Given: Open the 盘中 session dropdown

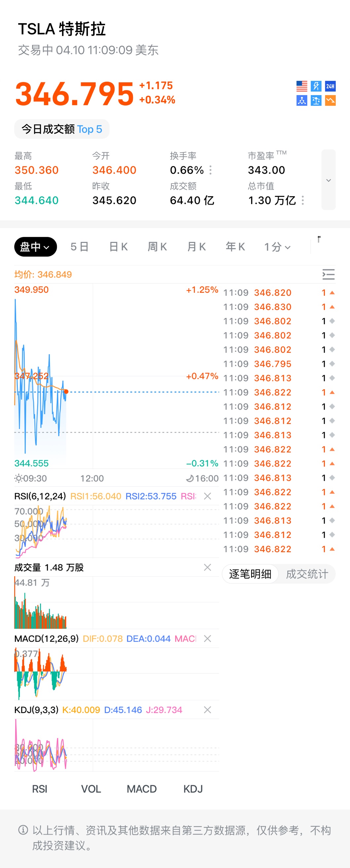Looking at the screenshot, I should 35,247.
